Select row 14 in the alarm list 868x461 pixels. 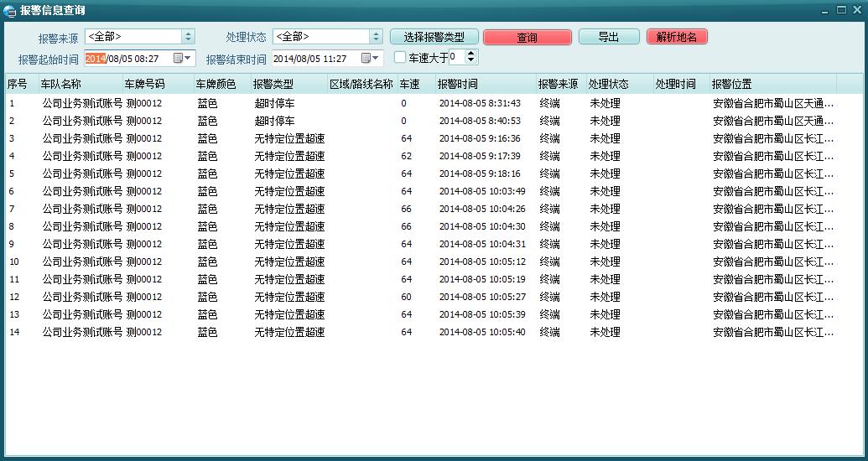click(335, 332)
